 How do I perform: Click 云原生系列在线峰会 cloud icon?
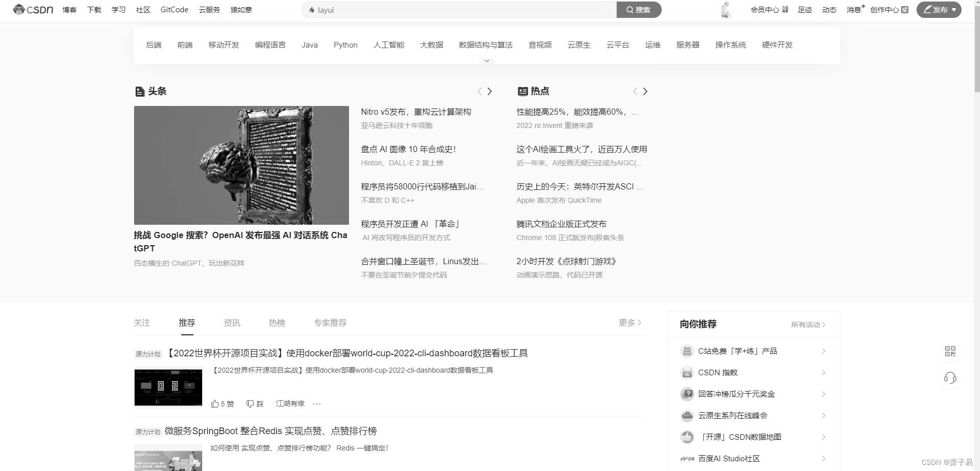click(687, 416)
